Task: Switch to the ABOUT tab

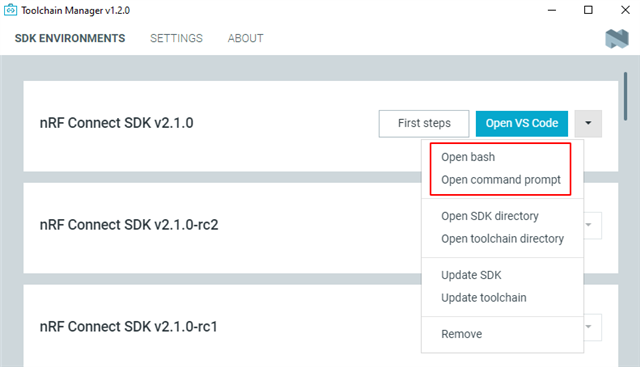Action: click(x=245, y=38)
